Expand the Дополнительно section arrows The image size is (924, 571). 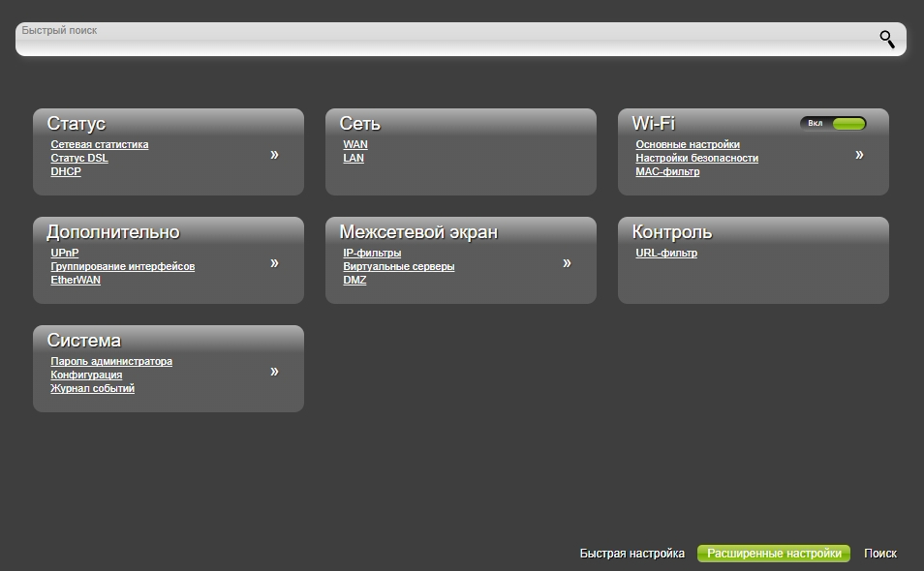point(274,263)
